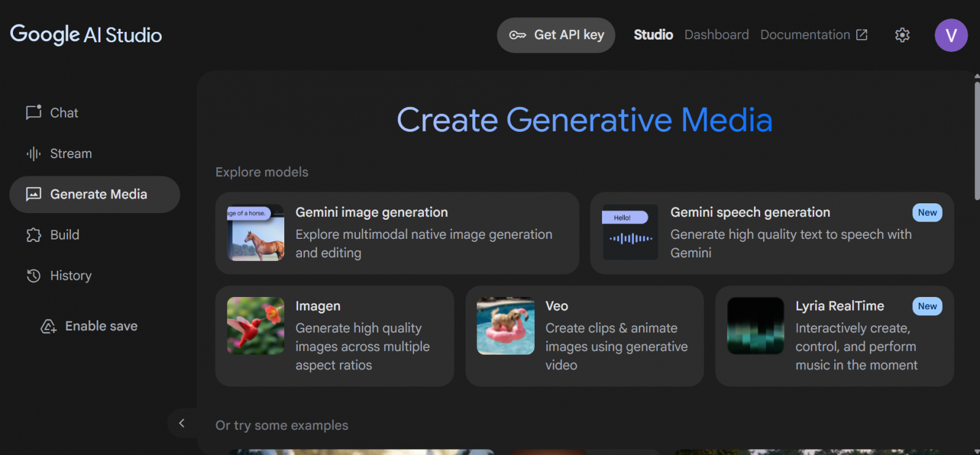This screenshot has height=455, width=980.
Task: Open the Documentation external link
Action: coord(813,35)
